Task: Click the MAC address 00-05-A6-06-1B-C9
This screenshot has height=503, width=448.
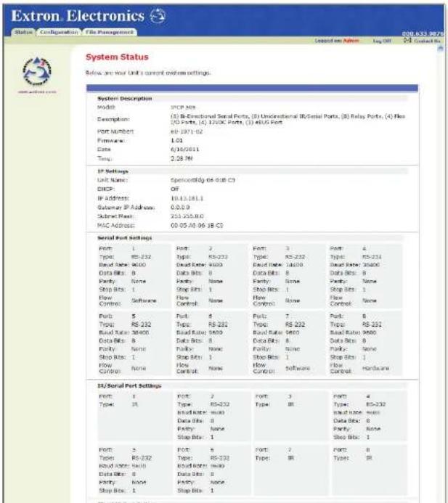Action: [197, 226]
